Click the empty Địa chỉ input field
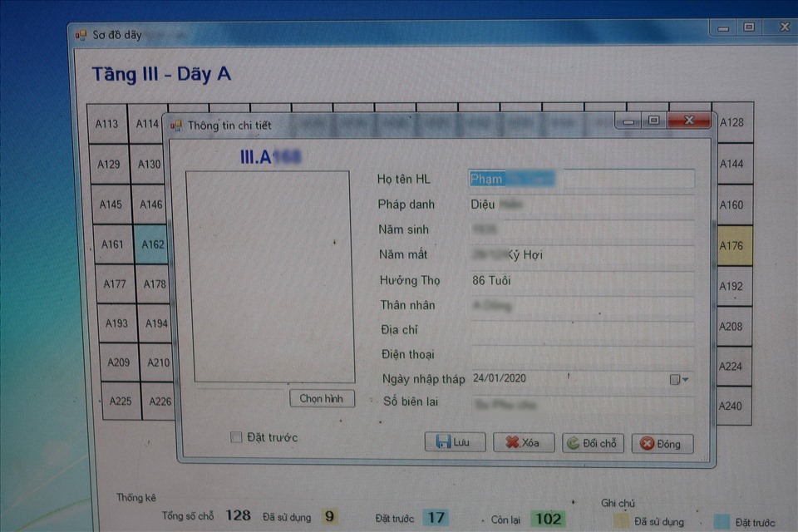This screenshot has width=798, height=532. (x=583, y=330)
